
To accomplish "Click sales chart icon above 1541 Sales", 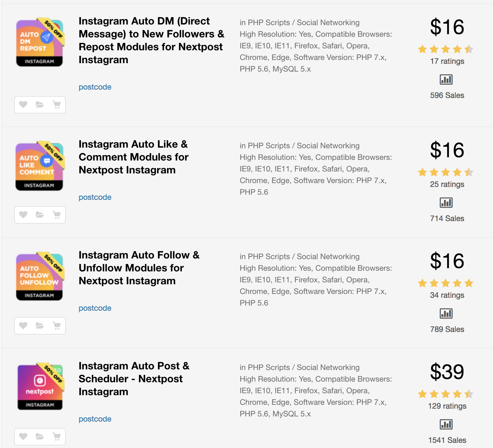I will (446, 424).
